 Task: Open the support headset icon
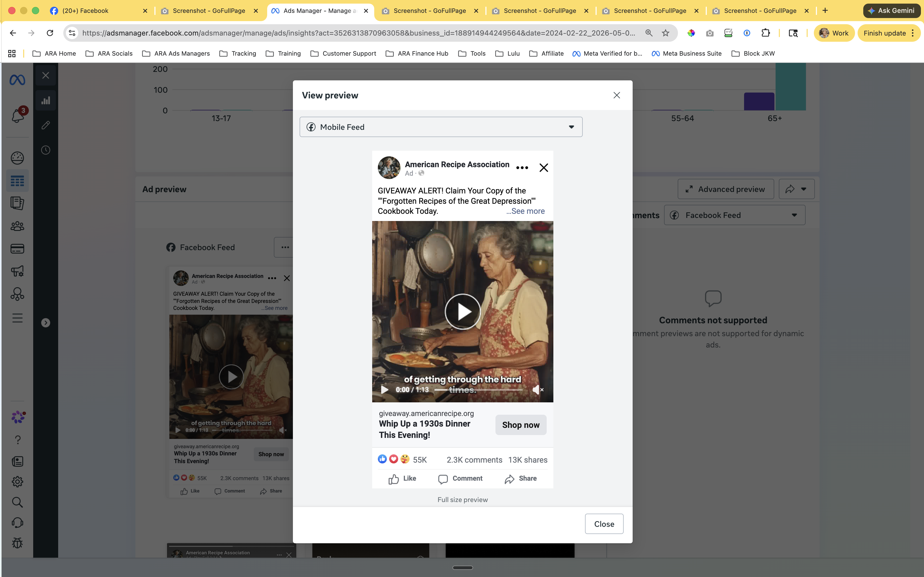pyautogui.click(x=17, y=523)
